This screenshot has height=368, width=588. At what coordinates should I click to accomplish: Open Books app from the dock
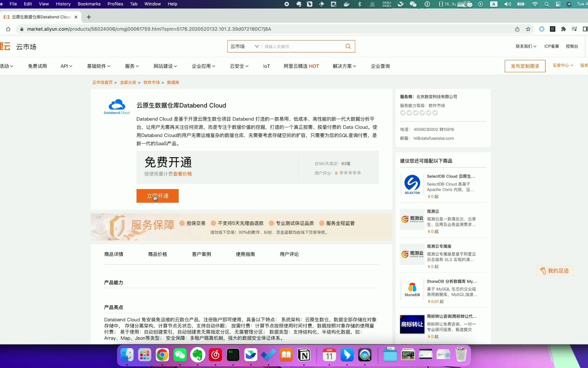tap(286, 355)
